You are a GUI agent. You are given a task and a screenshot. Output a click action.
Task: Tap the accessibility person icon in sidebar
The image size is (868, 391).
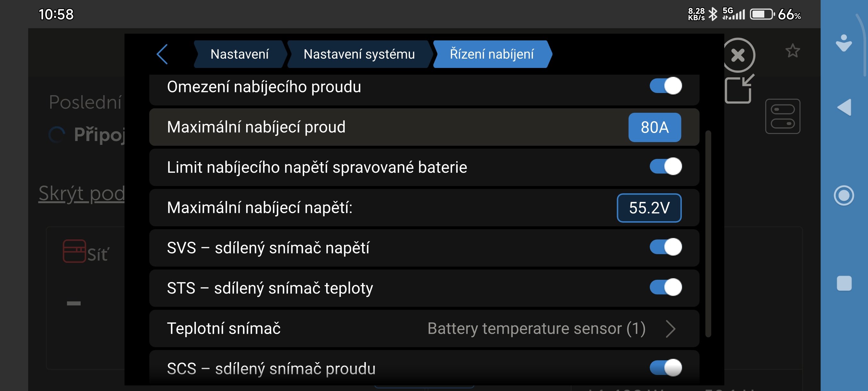844,44
